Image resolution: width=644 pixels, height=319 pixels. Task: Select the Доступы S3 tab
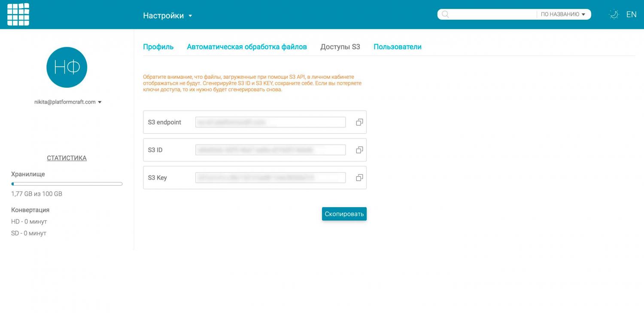point(340,47)
